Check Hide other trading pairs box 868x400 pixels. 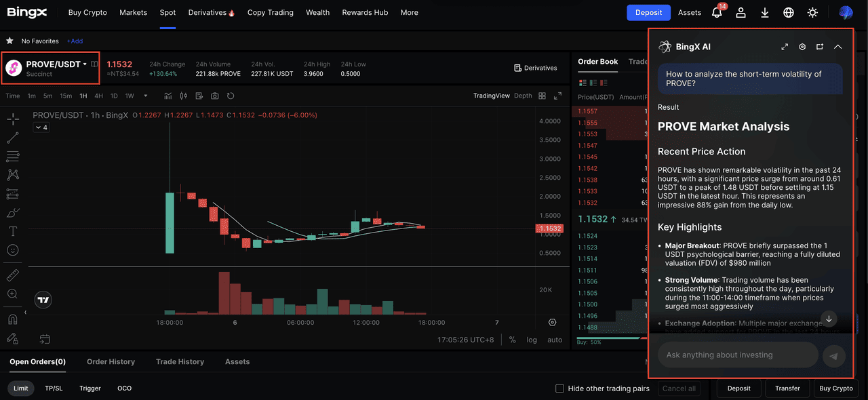tap(559, 388)
